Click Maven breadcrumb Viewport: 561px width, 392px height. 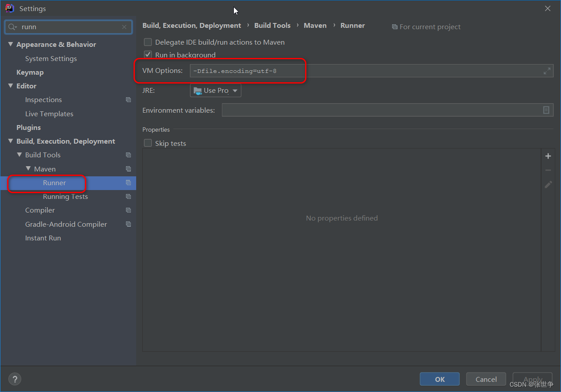click(315, 26)
